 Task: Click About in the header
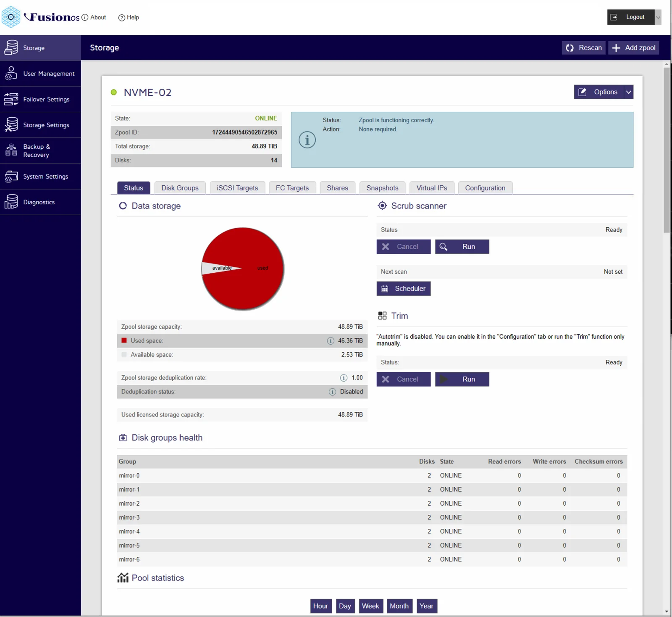(x=98, y=17)
